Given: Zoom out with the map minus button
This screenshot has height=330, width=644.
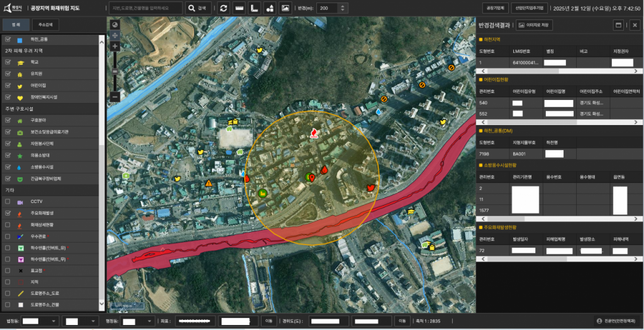Looking at the screenshot, I should tap(114, 97).
